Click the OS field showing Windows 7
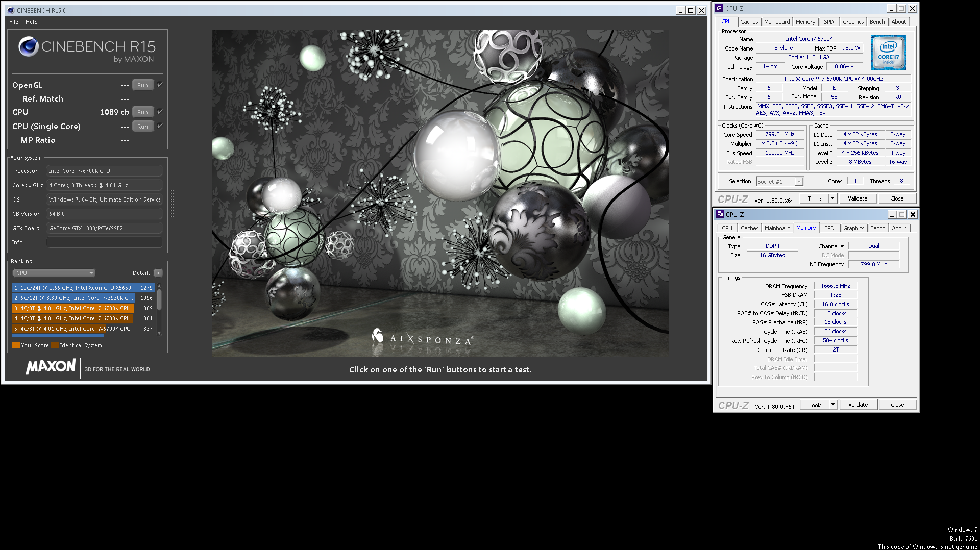This screenshot has height=551, width=980. click(104, 199)
